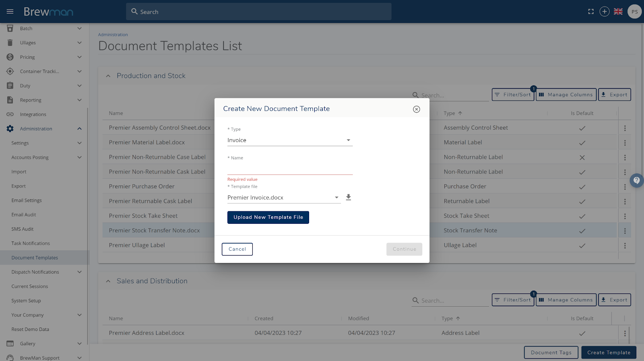Open the UK flag language selector
Image resolution: width=644 pixels, height=361 pixels.
pyautogui.click(x=618, y=12)
